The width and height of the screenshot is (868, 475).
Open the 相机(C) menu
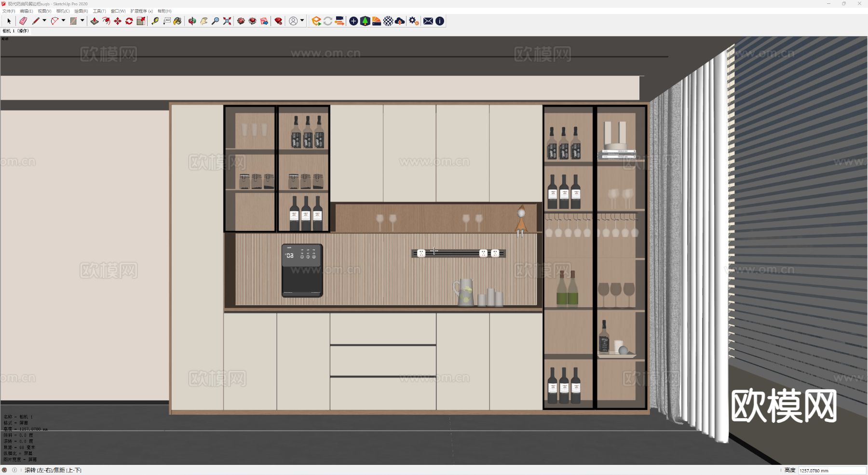click(x=63, y=11)
